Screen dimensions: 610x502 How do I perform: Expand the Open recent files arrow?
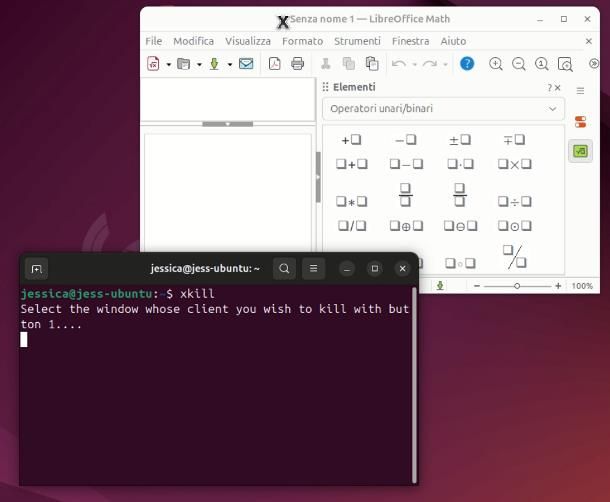click(199, 64)
